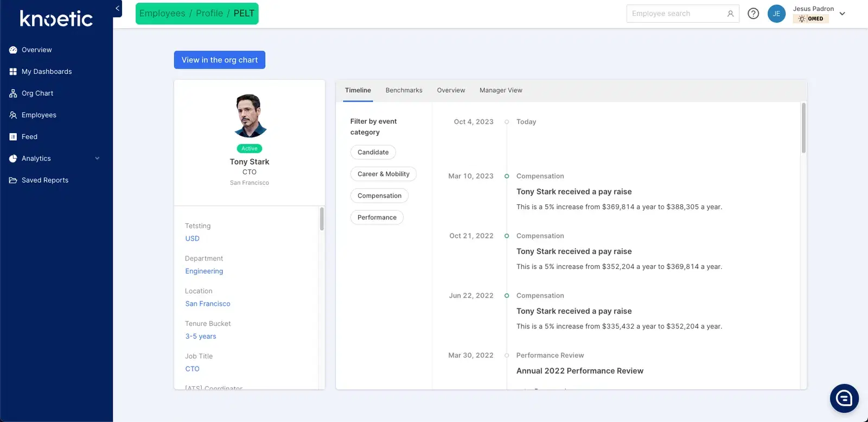Click PELT in the breadcrumb
The image size is (868, 422).
244,14
